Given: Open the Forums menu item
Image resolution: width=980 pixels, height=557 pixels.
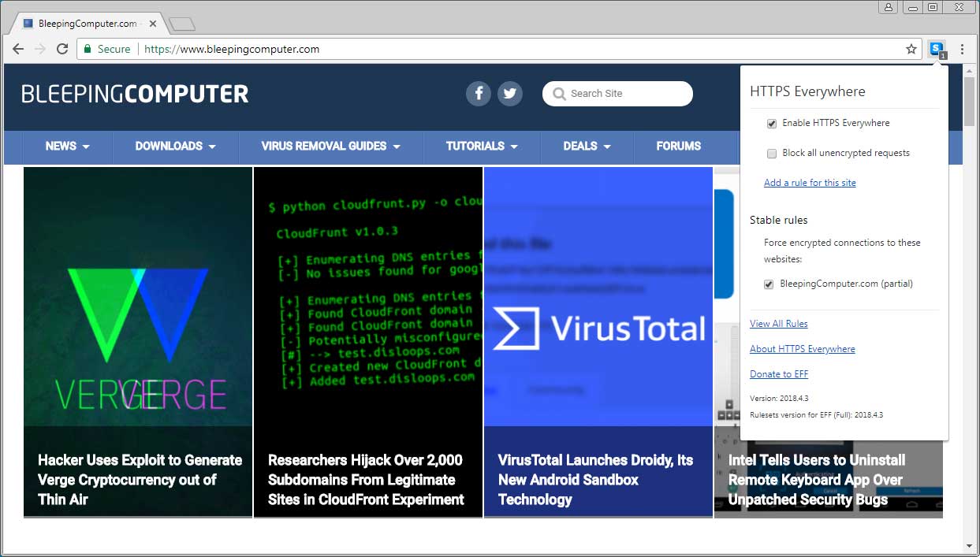Looking at the screenshot, I should click(678, 147).
